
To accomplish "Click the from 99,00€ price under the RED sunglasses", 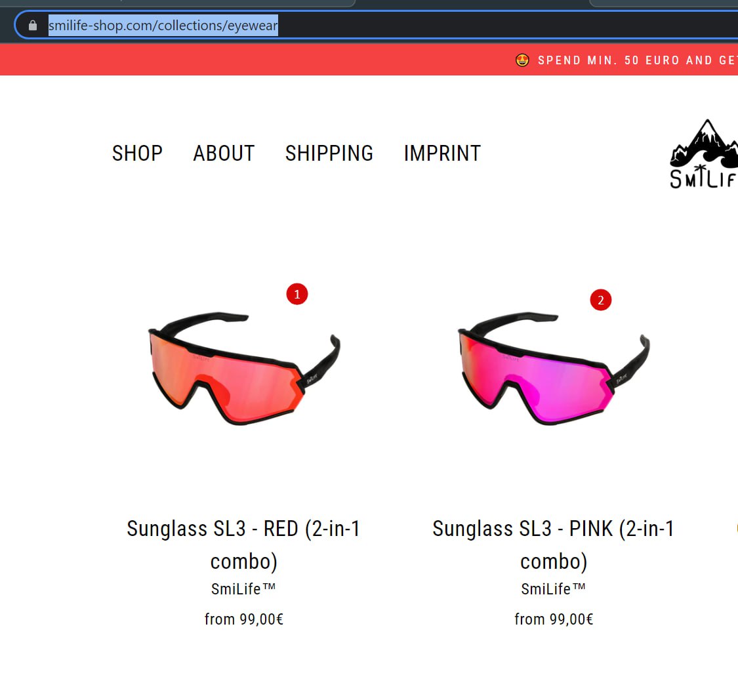I will pyautogui.click(x=244, y=619).
